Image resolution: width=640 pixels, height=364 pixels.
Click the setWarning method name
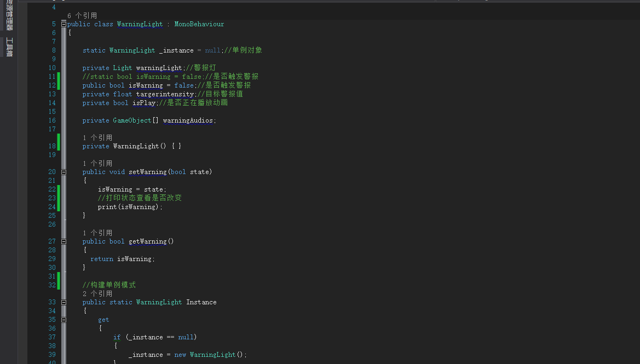(x=148, y=172)
